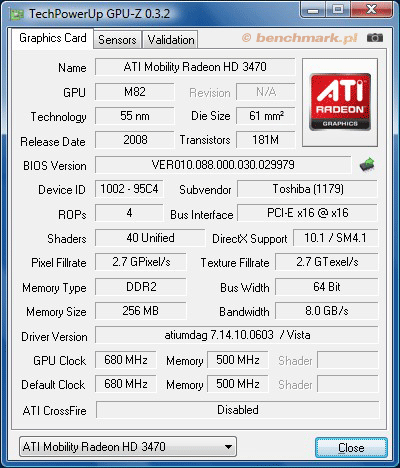The image size is (400, 468).
Task: Click the Subvendor Toshiba field
Action: pos(308,189)
